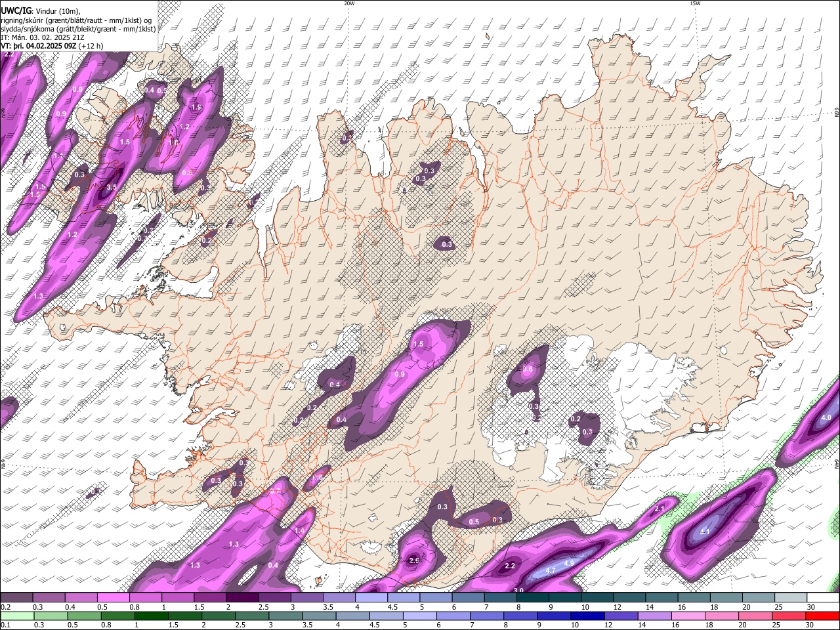Pick upper legend dark teal swatch 8 to 9
This screenshot has width=840, height=630.
pyautogui.click(x=532, y=597)
